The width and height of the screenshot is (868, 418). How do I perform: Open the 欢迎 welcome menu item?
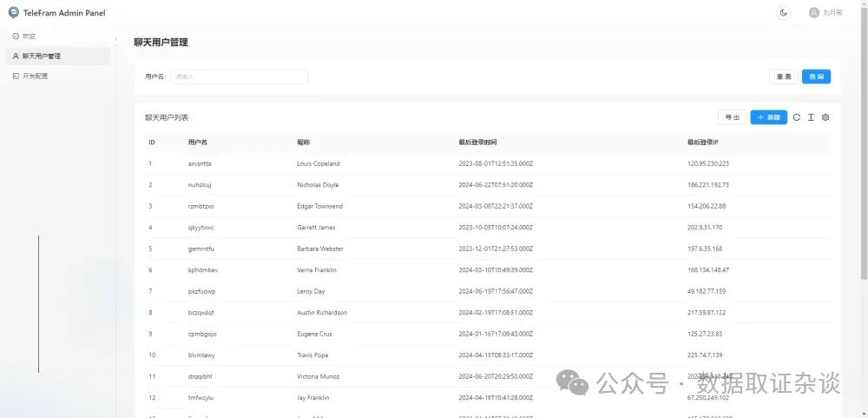coord(30,36)
